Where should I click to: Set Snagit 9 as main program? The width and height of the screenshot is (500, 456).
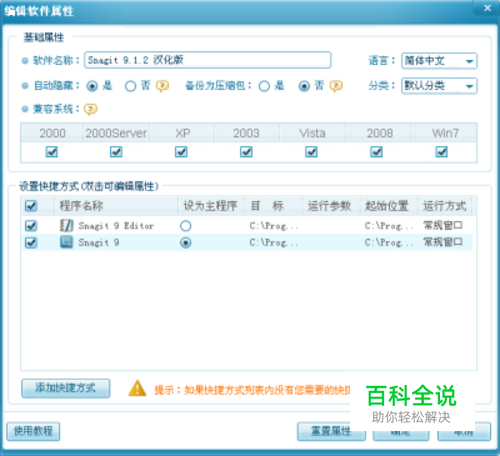click(x=186, y=243)
